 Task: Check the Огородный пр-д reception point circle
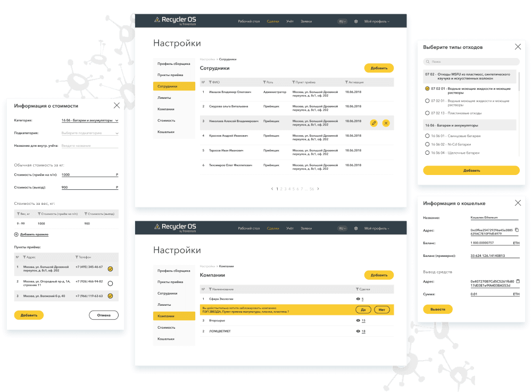pos(110,283)
